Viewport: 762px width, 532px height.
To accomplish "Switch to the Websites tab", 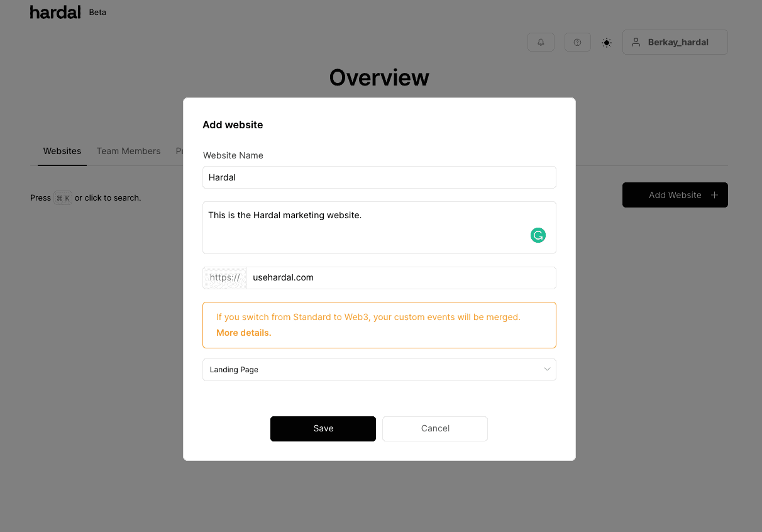I will coord(62,151).
